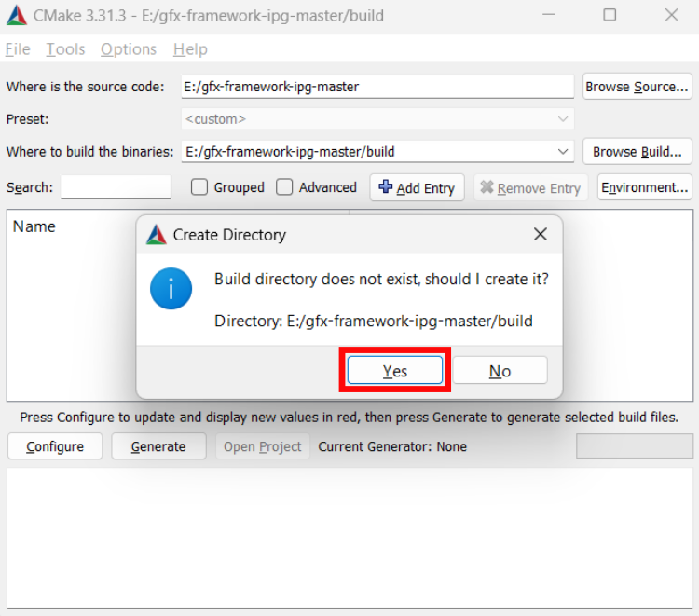Open the Options menu
Screen dimensions: 699x616
129,49
